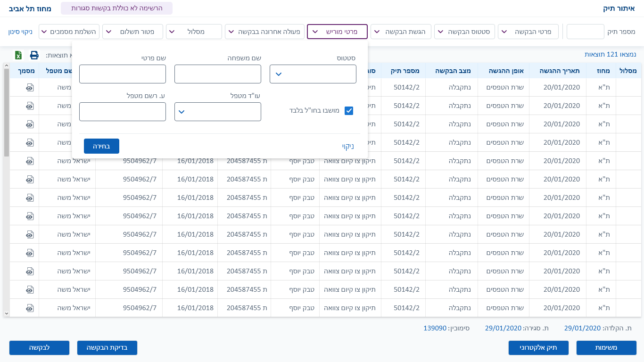
Task: Click the 'מחוז' column header
Action: [x=600, y=71]
